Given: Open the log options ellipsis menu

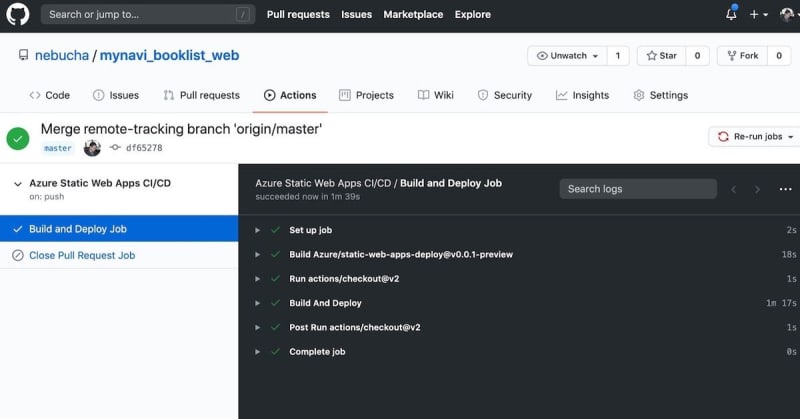Looking at the screenshot, I should click(785, 189).
